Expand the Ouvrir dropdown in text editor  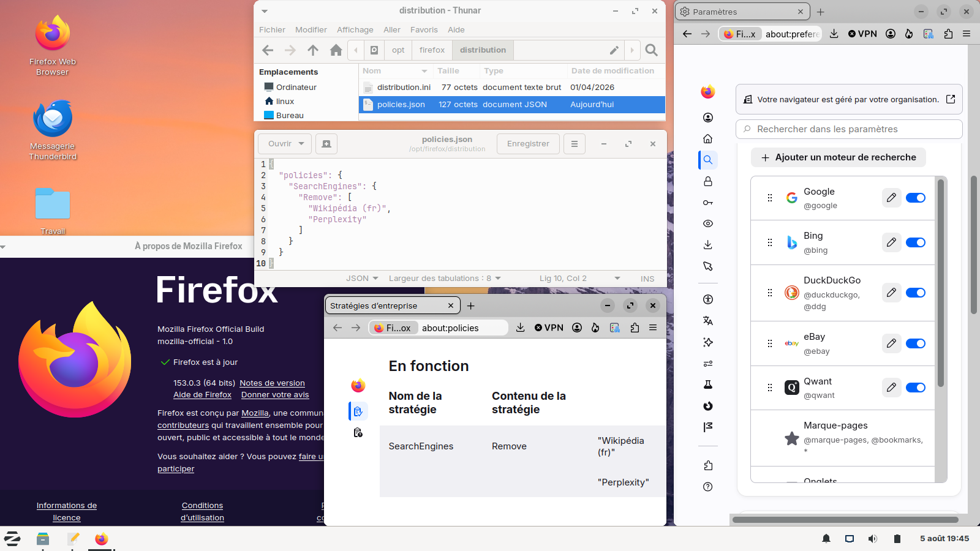click(x=285, y=144)
